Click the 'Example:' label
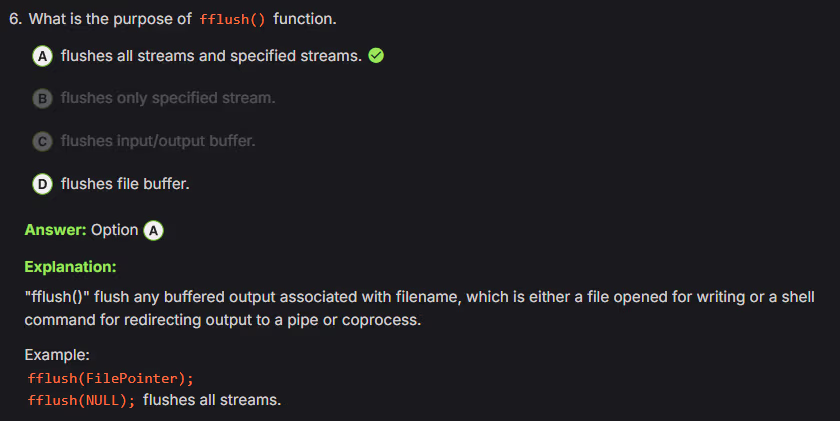The height and width of the screenshot is (421, 840). tap(58, 355)
